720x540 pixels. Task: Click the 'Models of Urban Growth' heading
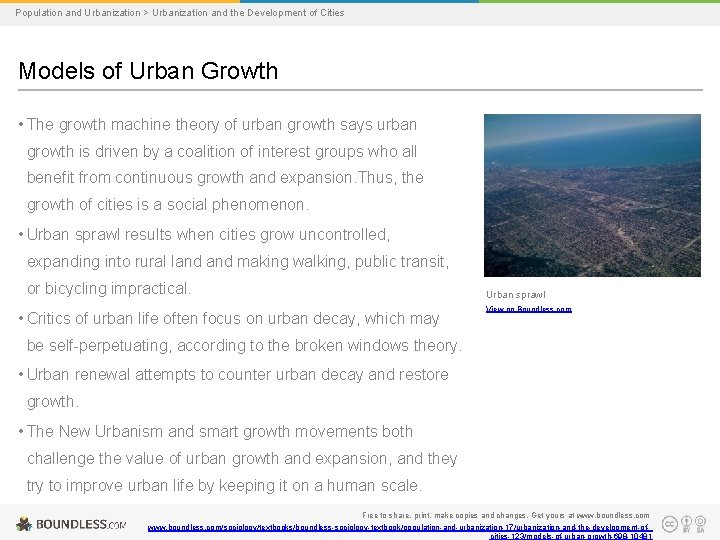[148, 71]
